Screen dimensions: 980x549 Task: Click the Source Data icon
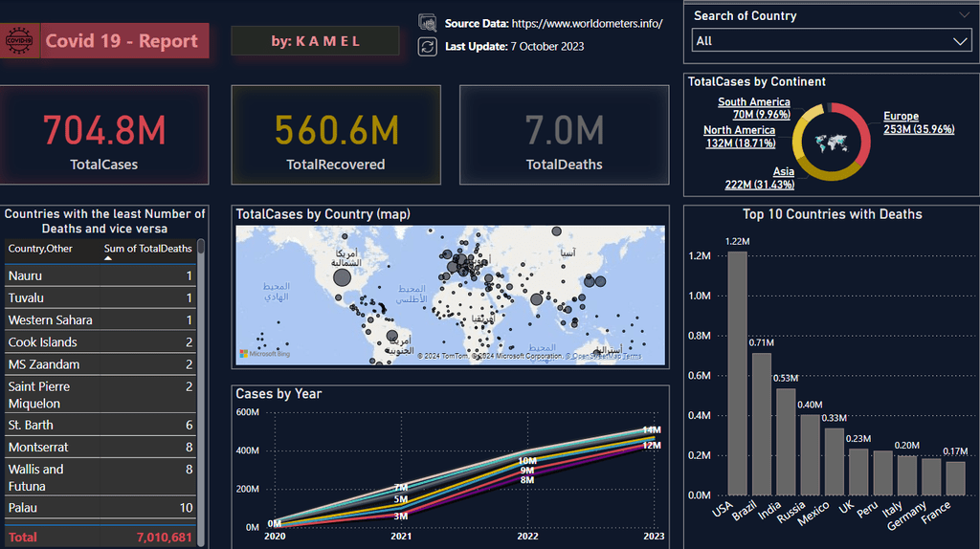point(428,23)
